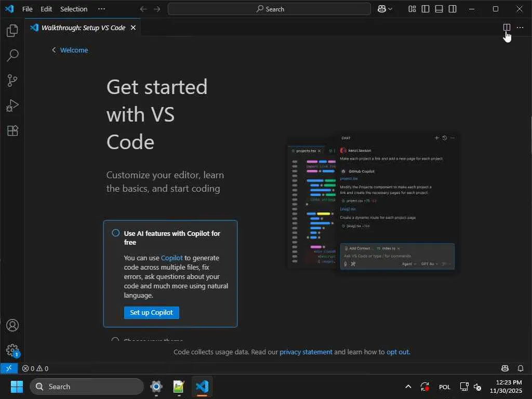Open notifications bell in status bar

pos(521,368)
